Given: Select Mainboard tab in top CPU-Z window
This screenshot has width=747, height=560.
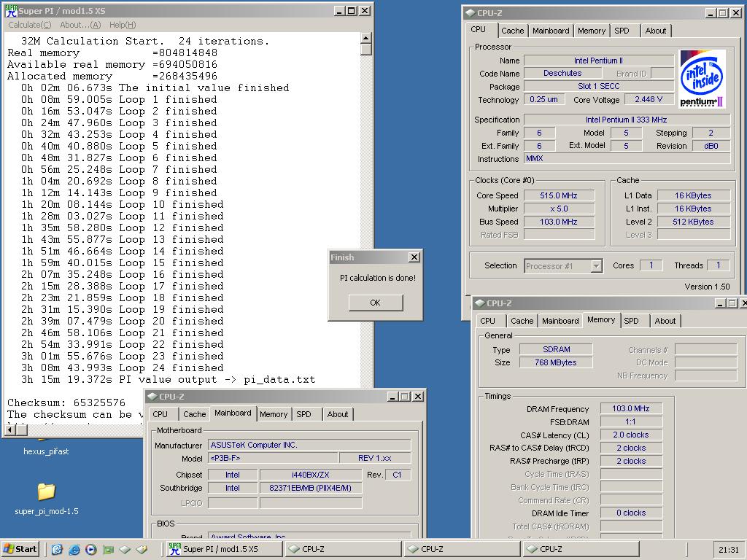Looking at the screenshot, I should [x=551, y=31].
